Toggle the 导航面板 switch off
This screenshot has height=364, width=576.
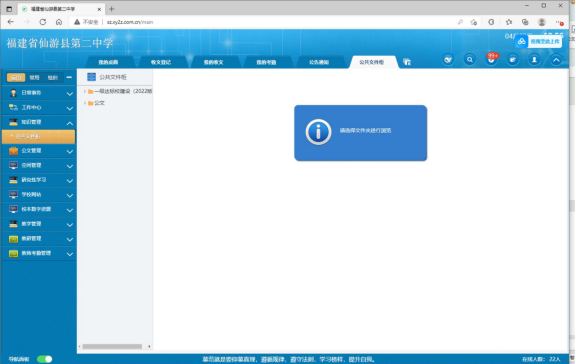click(44, 359)
